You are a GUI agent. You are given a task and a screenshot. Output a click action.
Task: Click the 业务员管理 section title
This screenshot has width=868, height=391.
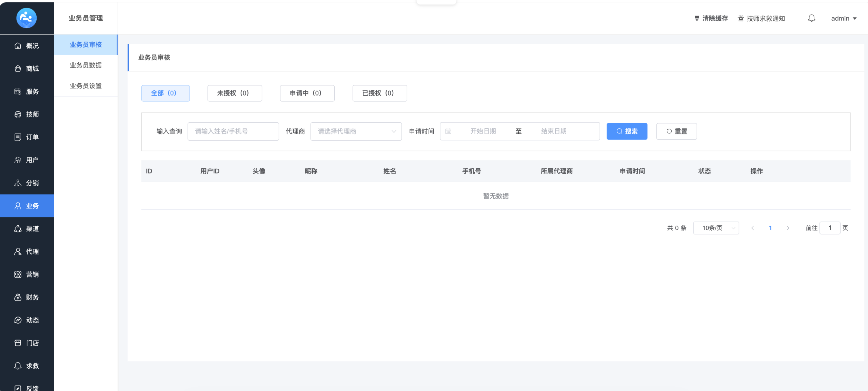[x=86, y=18]
